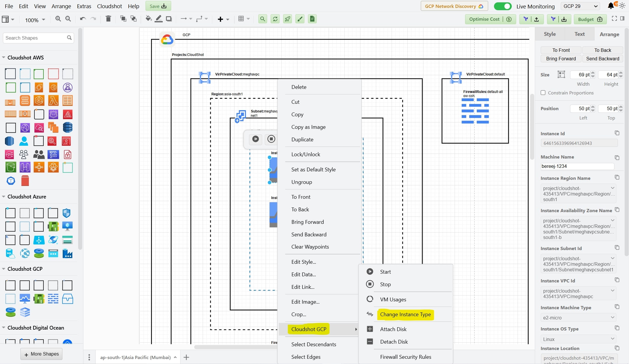
Task: Open the GCP 29 account dropdown
Action: pos(581,6)
